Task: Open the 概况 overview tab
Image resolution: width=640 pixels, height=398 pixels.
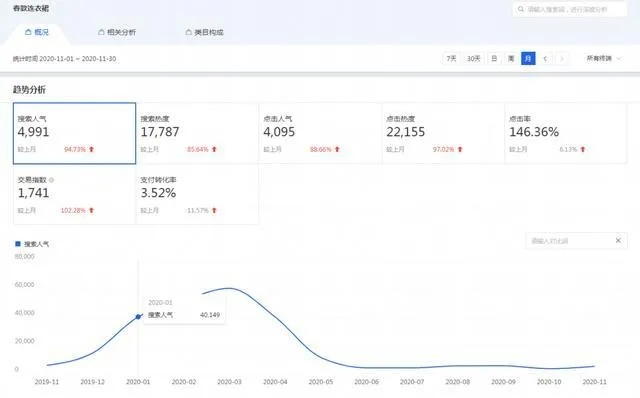Action: [x=37, y=32]
